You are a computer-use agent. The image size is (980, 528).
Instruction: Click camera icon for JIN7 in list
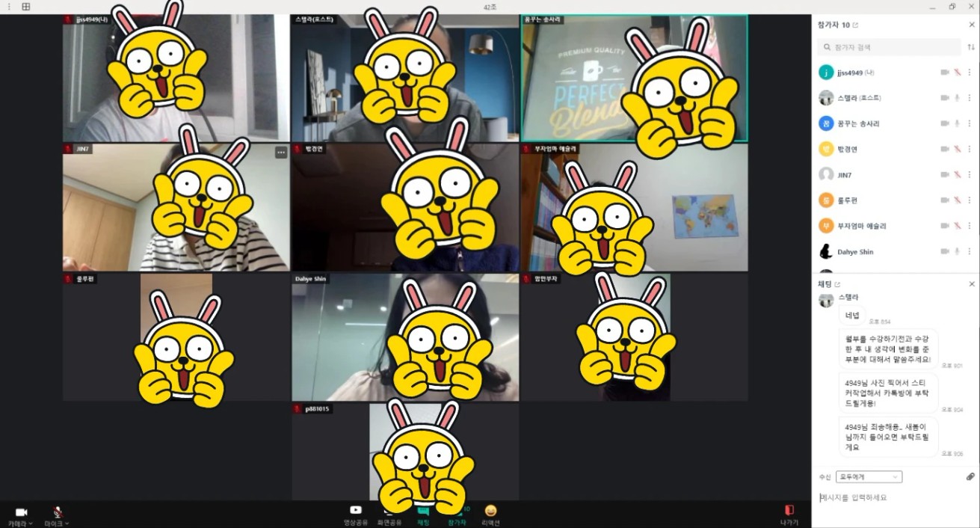click(945, 174)
